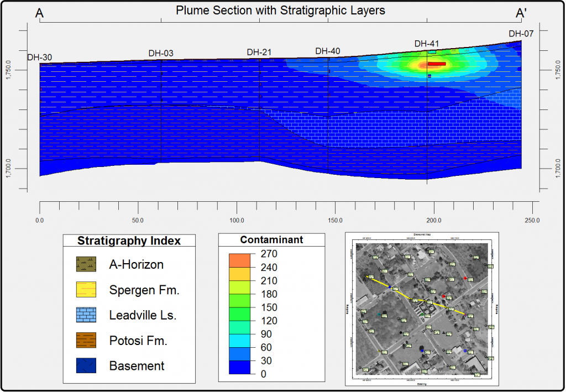This screenshot has width=566, height=392.
Task: Click the A-Horizon pattern icon in Stratigraphy Index
Action: pyautogui.click(x=86, y=264)
